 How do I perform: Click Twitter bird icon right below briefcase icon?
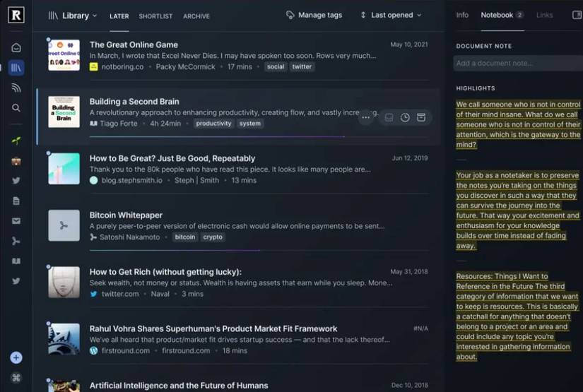coord(16,181)
